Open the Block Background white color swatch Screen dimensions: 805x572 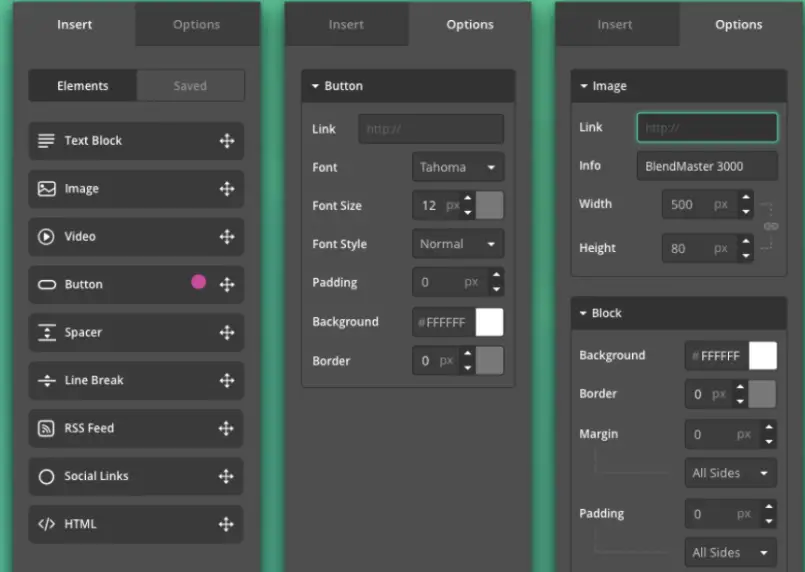[x=763, y=356]
